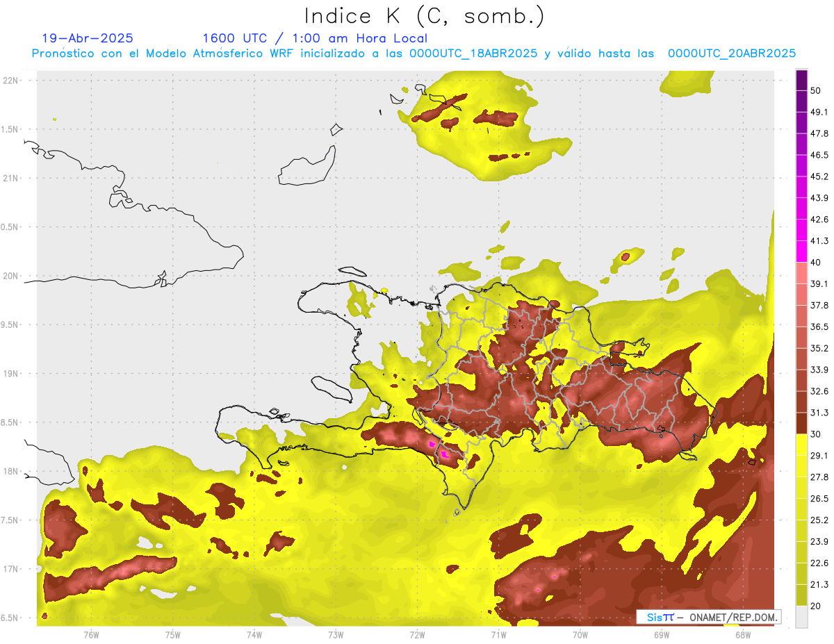The image size is (834, 644).
Task: Select the '19-Abr-2025' date label
Action: pyautogui.click(x=88, y=38)
